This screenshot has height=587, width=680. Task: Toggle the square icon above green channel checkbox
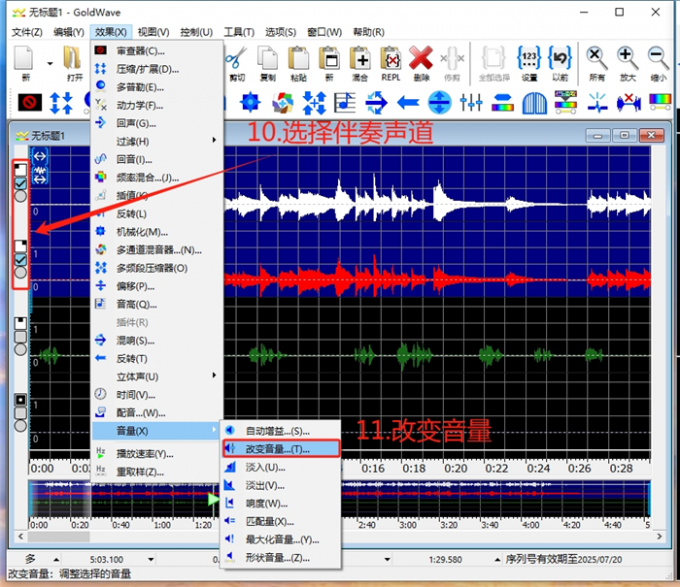tap(20, 323)
